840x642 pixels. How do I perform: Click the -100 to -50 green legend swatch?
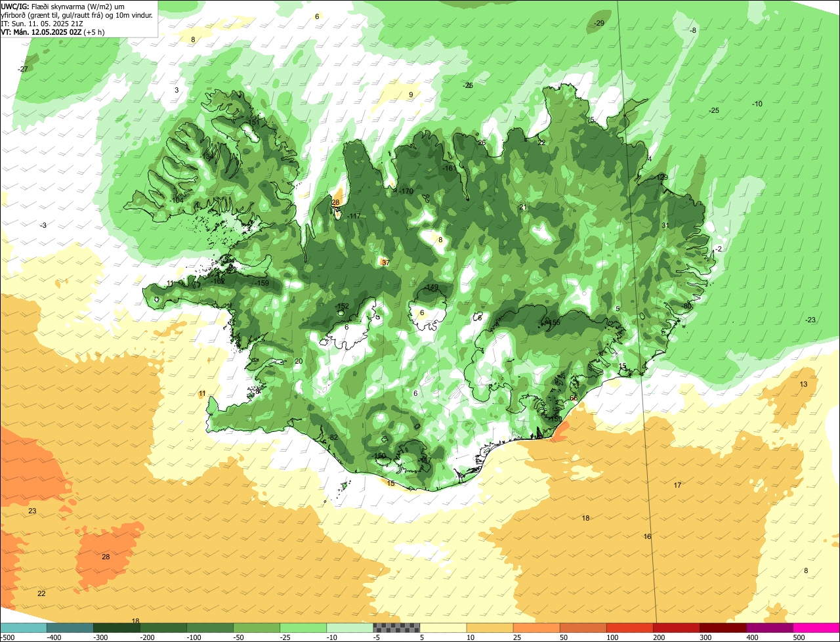coord(209,628)
